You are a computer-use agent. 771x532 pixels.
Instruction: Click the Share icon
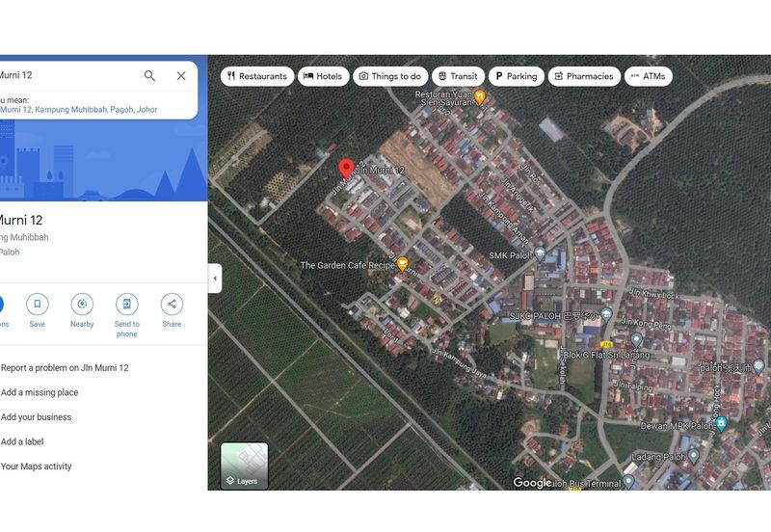(172, 305)
